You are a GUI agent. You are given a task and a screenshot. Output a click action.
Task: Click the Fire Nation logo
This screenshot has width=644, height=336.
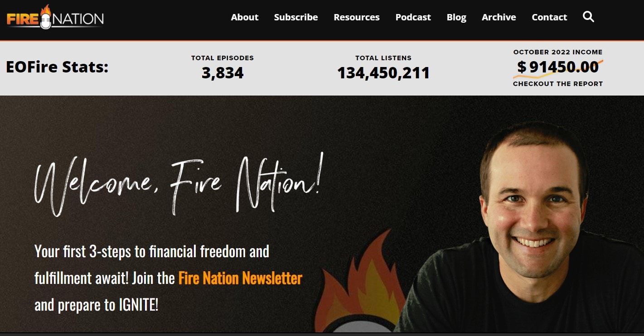(55, 18)
